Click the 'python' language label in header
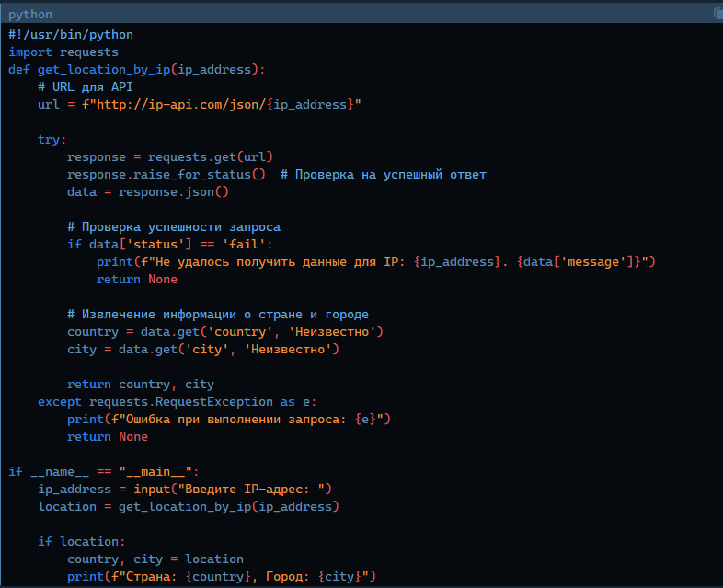Screen dimensions: 723x588 click(x=30, y=15)
